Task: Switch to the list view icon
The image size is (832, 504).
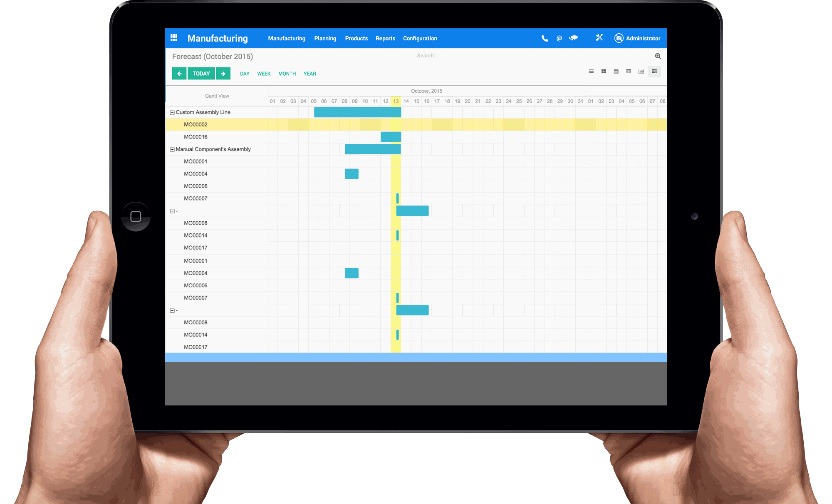Action: pos(591,72)
